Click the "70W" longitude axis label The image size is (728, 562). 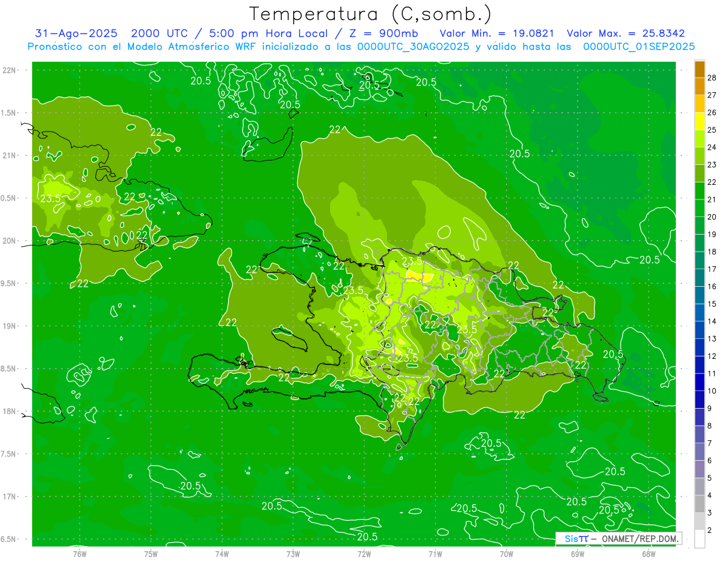(507, 554)
